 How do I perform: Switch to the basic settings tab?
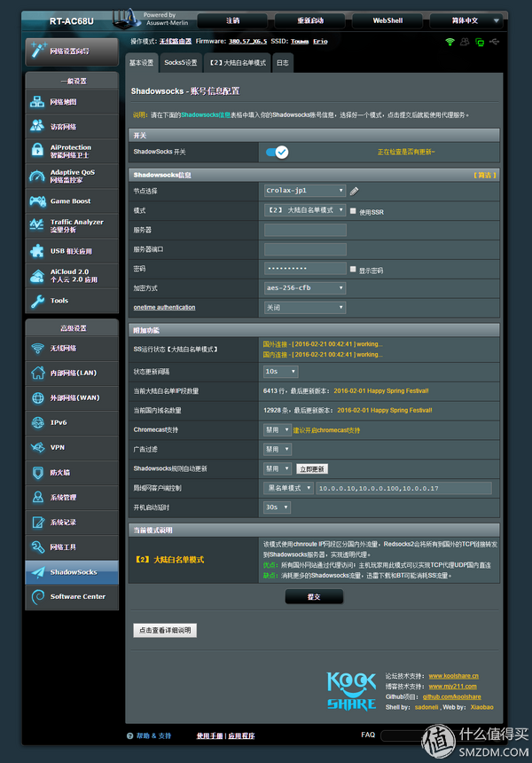point(142,63)
